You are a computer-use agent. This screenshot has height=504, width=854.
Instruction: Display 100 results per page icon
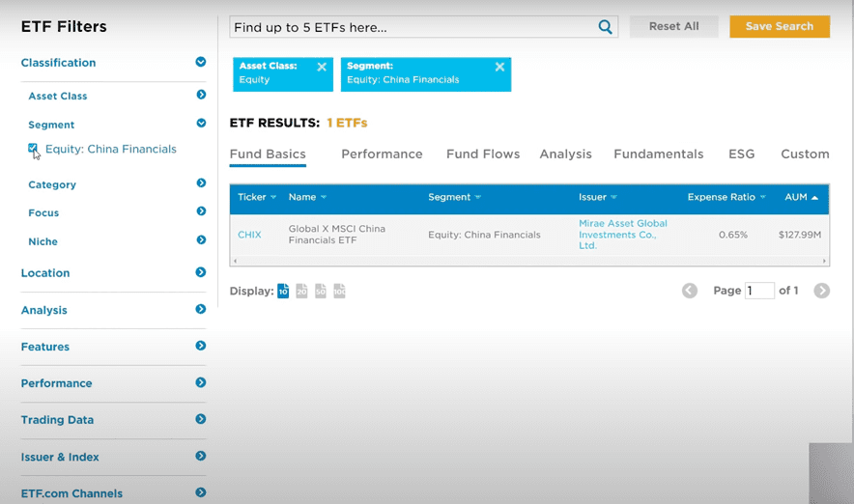339,291
